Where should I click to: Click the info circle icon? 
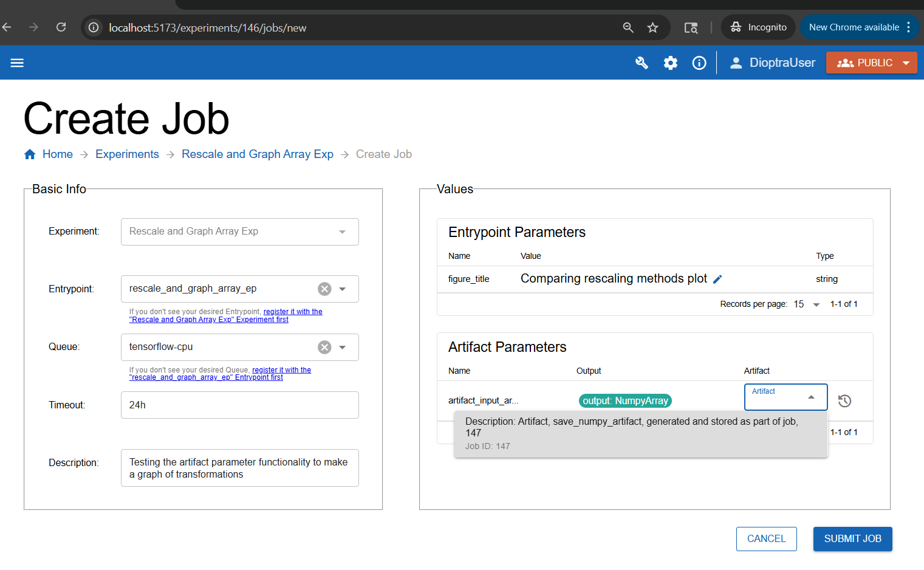coord(699,63)
